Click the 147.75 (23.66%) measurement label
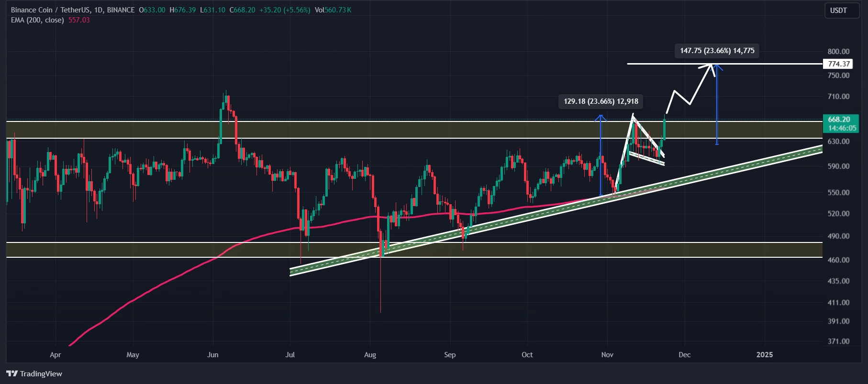 coord(717,51)
